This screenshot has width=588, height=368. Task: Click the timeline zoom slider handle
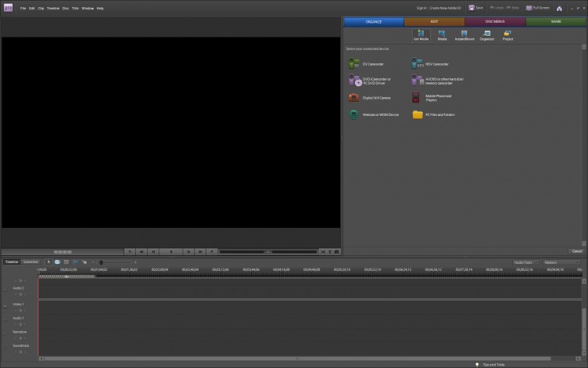point(101,262)
